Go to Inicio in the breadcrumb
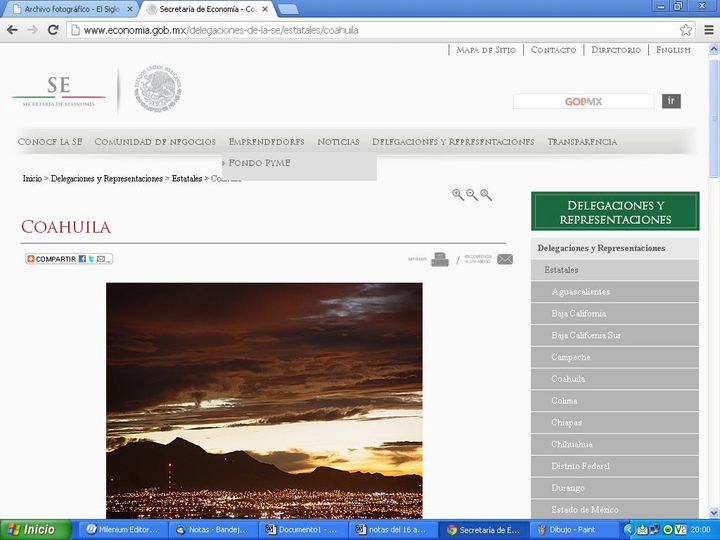The width and height of the screenshot is (720, 540). [32, 179]
